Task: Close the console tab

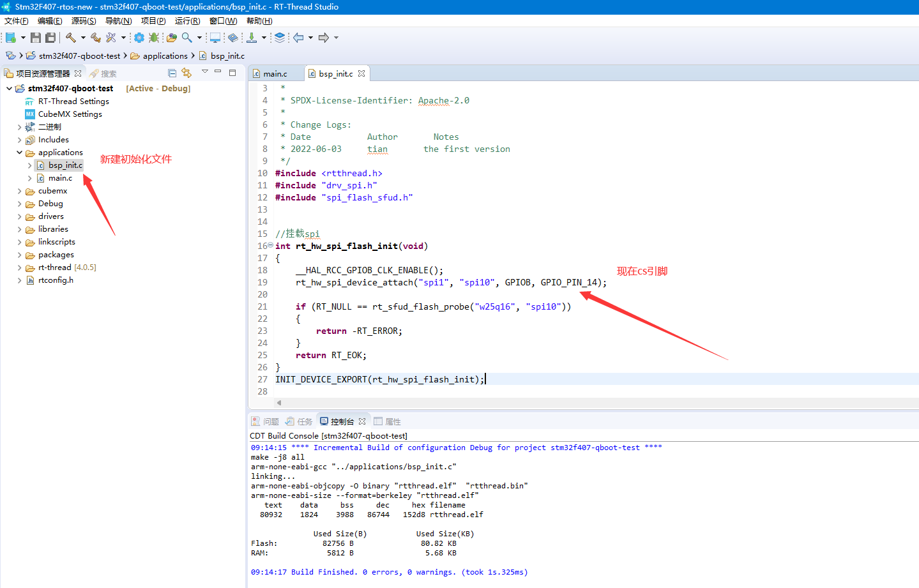Action: coord(362,421)
